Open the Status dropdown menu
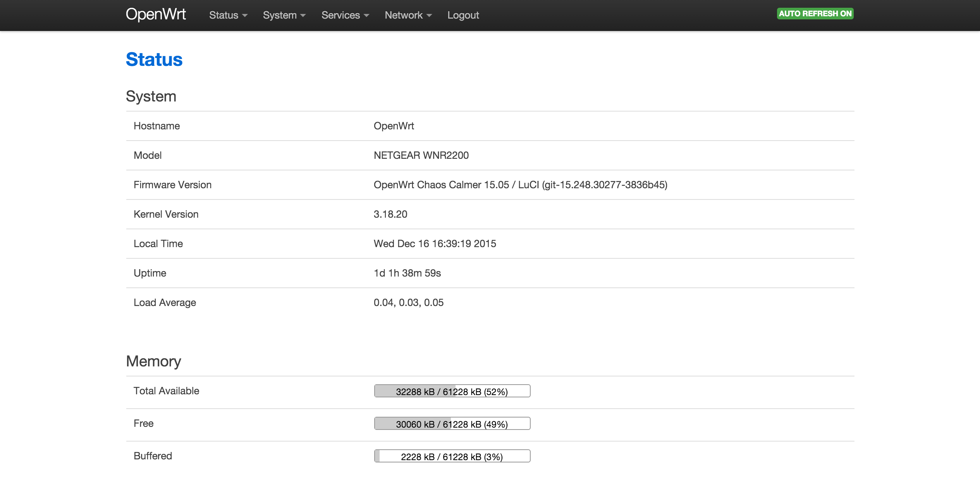 [x=228, y=15]
